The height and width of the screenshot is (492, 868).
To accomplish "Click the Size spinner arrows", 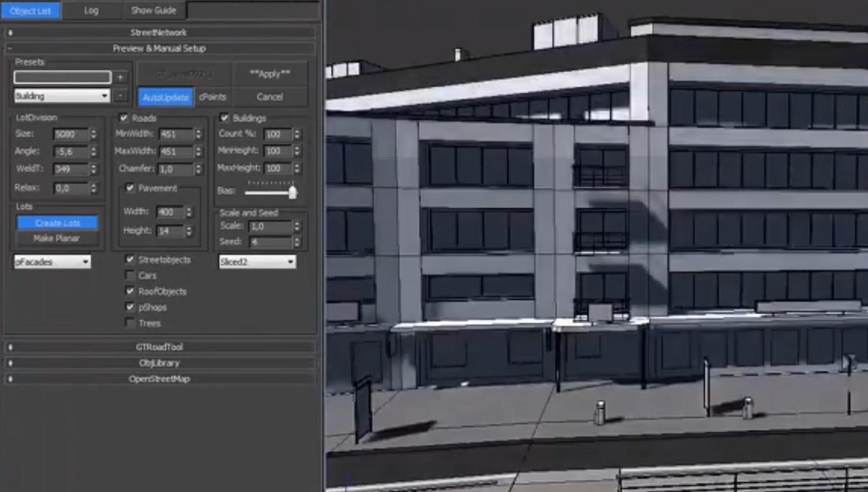I will click(x=94, y=134).
